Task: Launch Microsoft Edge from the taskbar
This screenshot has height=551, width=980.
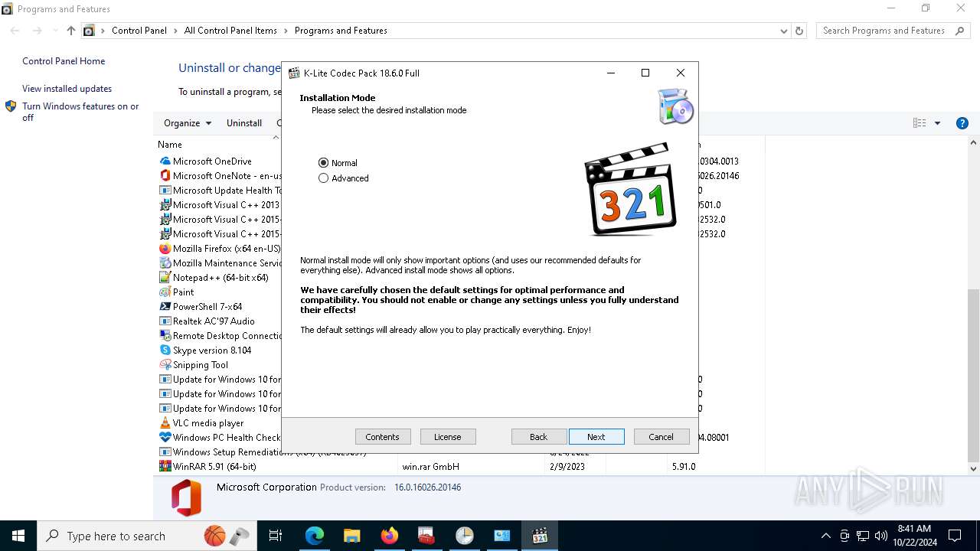Action: pos(315,536)
